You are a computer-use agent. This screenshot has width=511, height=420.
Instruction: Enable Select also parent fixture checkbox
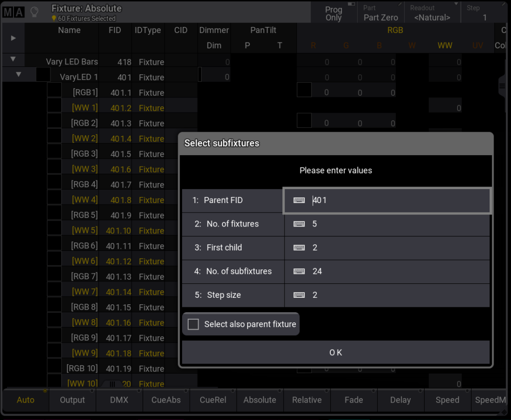coord(193,324)
